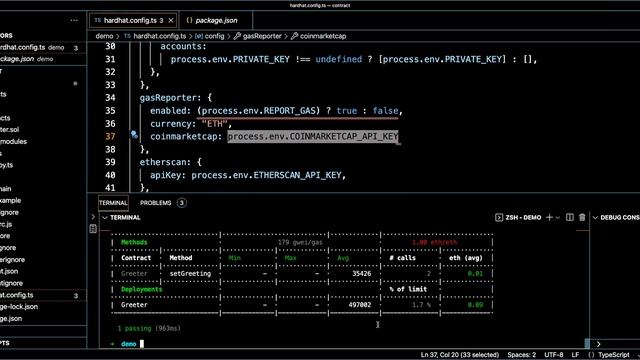Viewport: 640px width, 360px height.
Task: Select language mode TypeScript in status bar
Action: tap(613, 355)
